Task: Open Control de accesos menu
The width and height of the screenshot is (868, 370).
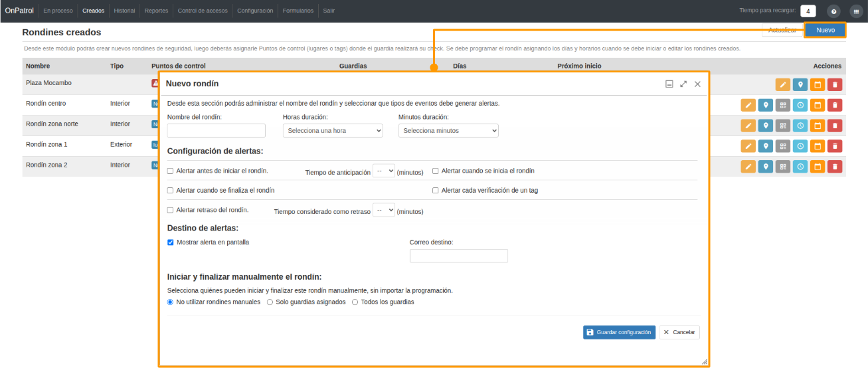Action: point(203,11)
